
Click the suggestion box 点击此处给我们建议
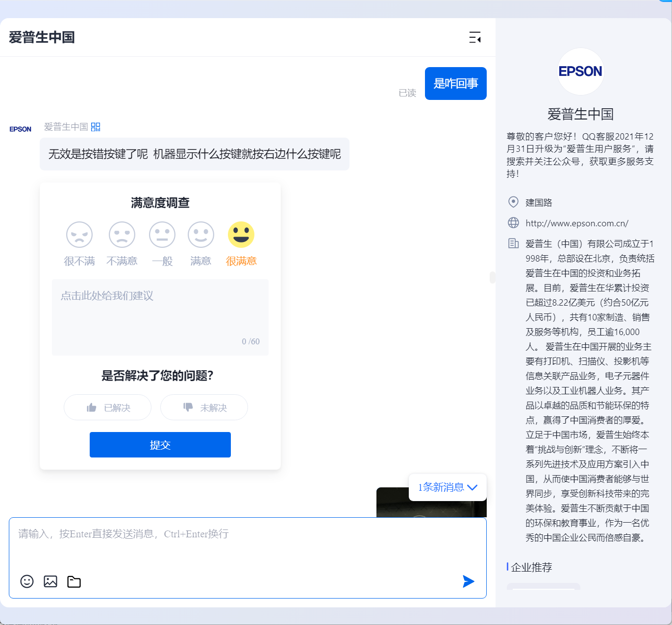click(x=160, y=317)
